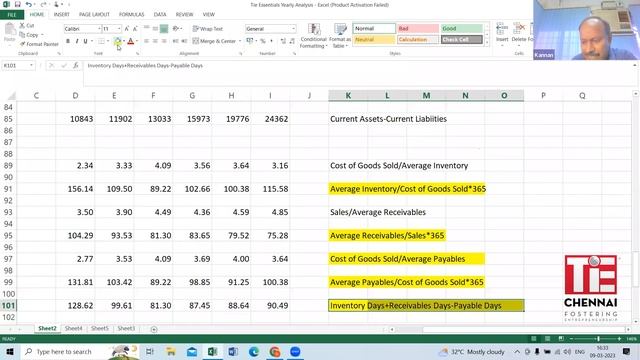Screen dimensions: 640x360
Task: Switch to the DATA ribbon tab
Action: [x=160, y=14]
